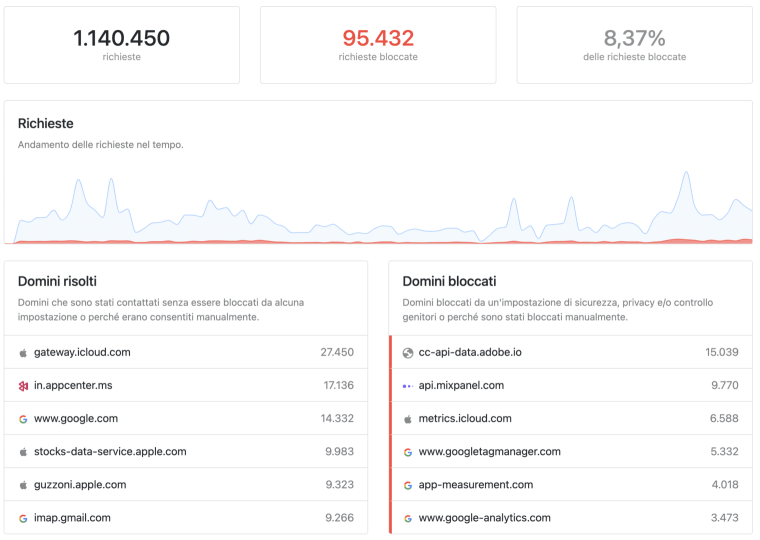Click the 14.332 request count

(x=337, y=418)
